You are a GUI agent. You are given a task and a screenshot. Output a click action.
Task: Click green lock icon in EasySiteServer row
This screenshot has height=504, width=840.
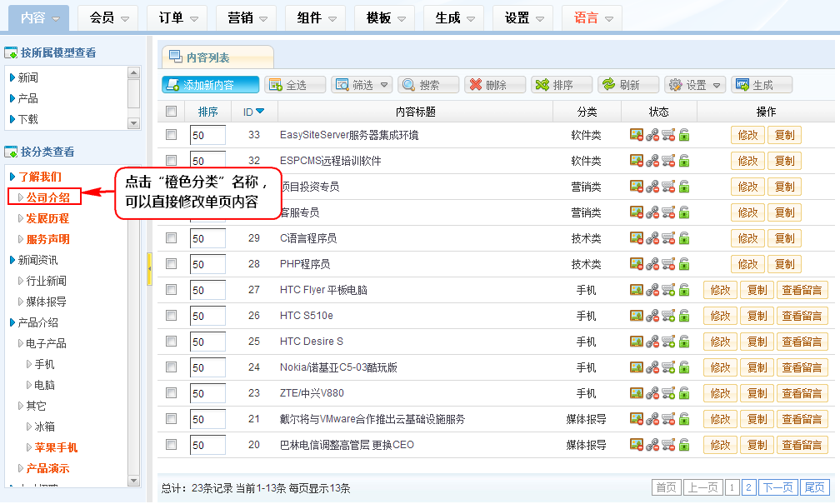pos(684,135)
